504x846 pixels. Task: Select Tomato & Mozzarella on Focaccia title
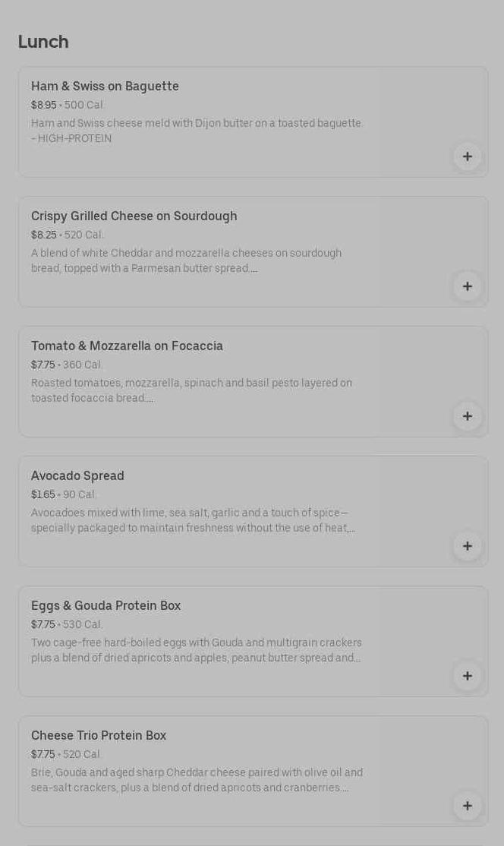click(127, 346)
